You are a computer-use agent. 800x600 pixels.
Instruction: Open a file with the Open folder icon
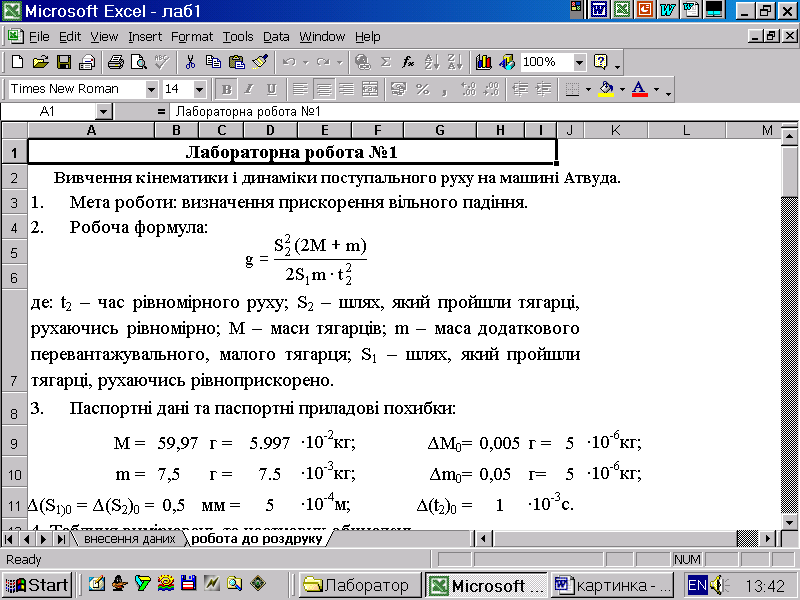[40, 62]
